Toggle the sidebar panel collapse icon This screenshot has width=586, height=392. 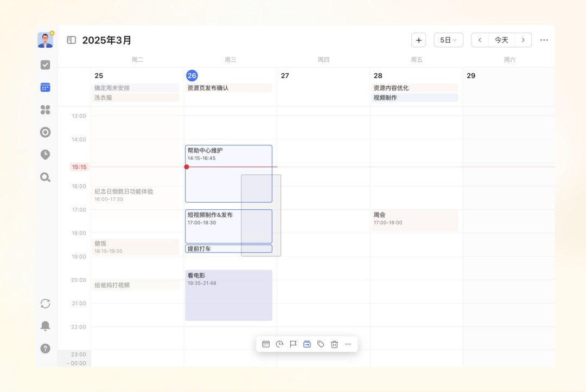(x=71, y=40)
